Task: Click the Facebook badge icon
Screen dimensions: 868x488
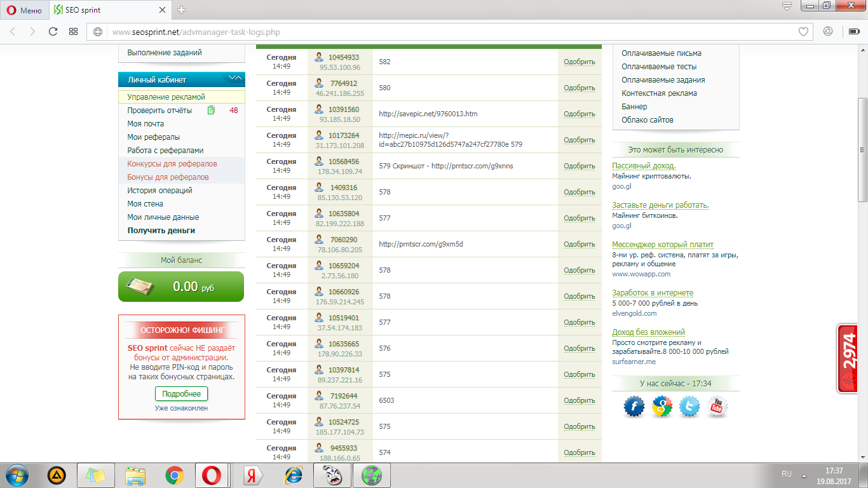Action: pyautogui.click(x=634, y=407)
